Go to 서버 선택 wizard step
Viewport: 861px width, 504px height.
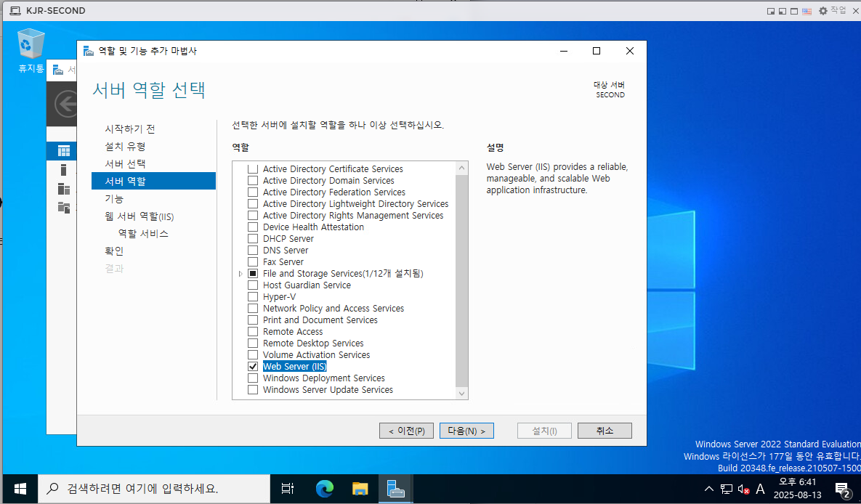(125, 164)
